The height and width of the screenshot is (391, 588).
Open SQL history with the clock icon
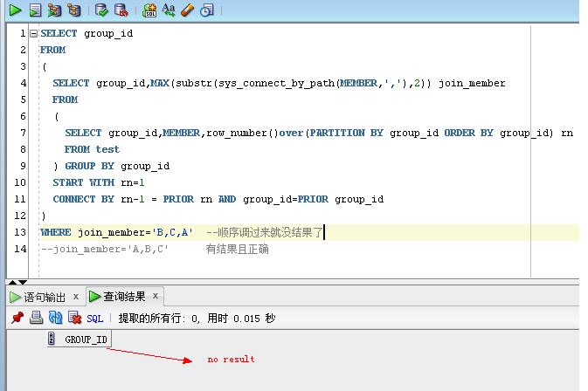[206, 10]
